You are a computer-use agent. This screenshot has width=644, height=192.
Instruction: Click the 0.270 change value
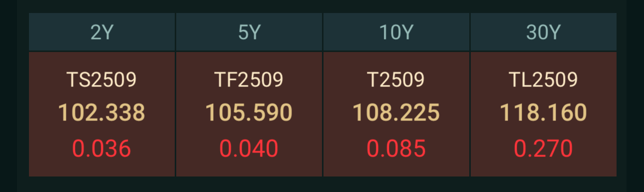pos(544,149)
